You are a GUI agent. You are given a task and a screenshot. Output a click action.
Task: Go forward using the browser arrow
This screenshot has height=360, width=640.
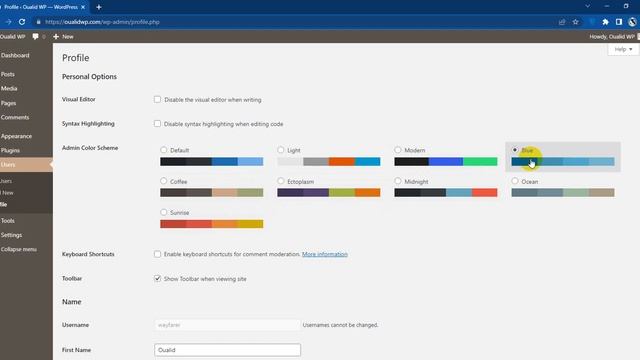pyautogui.click(x=8, y=22)
